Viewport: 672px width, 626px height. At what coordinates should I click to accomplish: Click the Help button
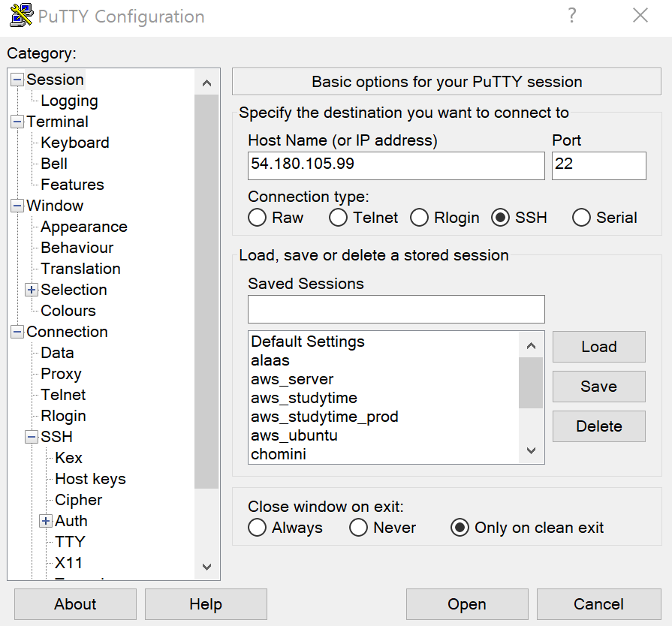(x=206, y=604)
